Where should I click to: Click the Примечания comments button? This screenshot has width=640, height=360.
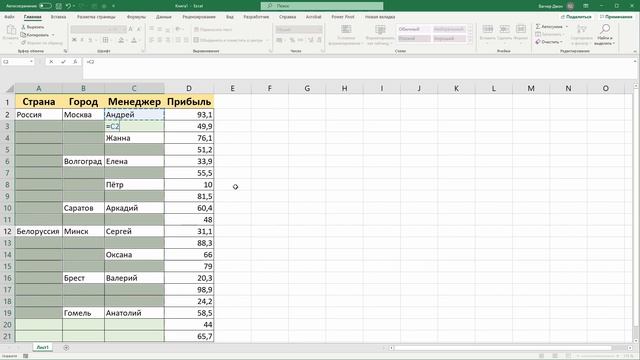coord(616,17)
